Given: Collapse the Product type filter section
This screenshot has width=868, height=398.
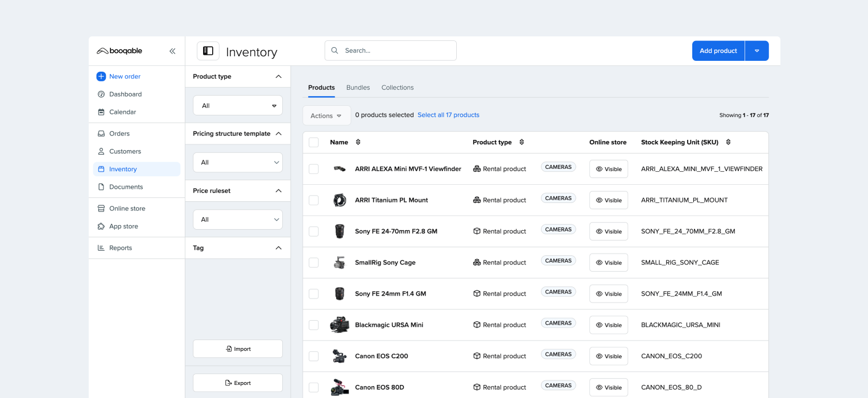Looking at the screenshot, I should tap(278, 76).
